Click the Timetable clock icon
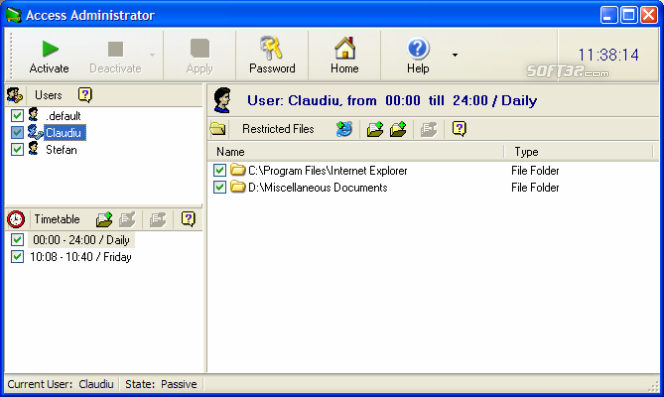Image resolution: width=664 pixels, height=397 pixels. click(x=16, y=219)
